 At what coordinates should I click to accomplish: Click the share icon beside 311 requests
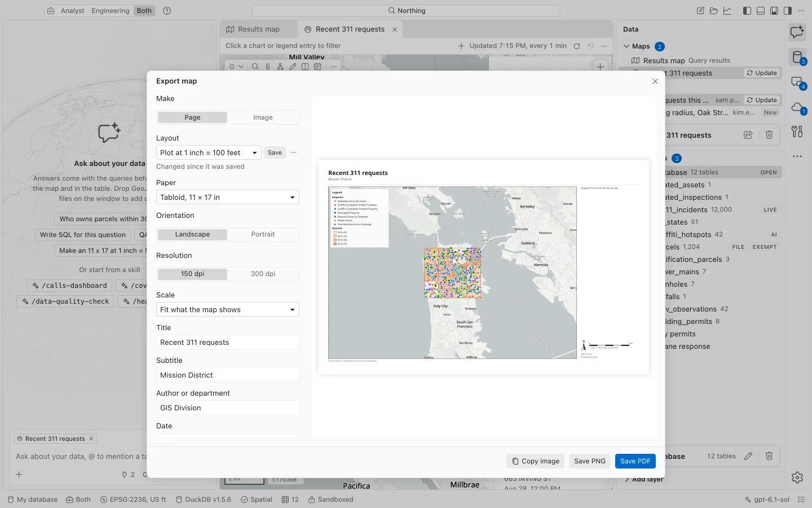748,135
